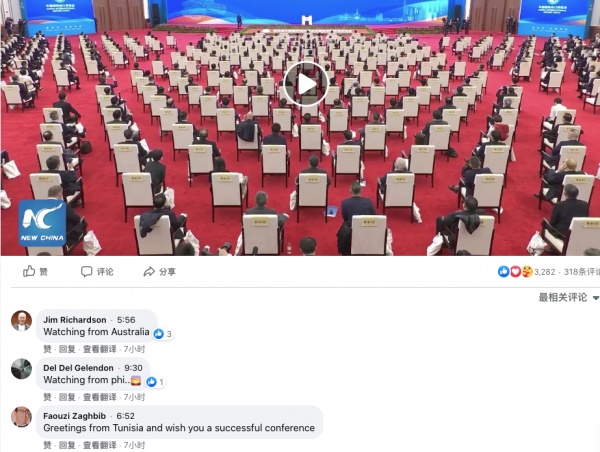Click the thumbs-up Like icon under video
The height and width of the screenshot is (452, 600).
tap(29, 271)
